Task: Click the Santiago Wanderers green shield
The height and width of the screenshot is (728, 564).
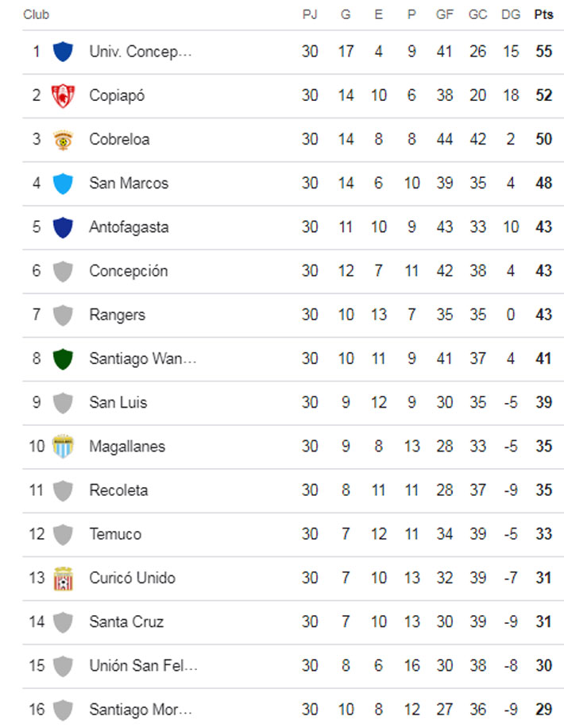Action: (62, 359)
